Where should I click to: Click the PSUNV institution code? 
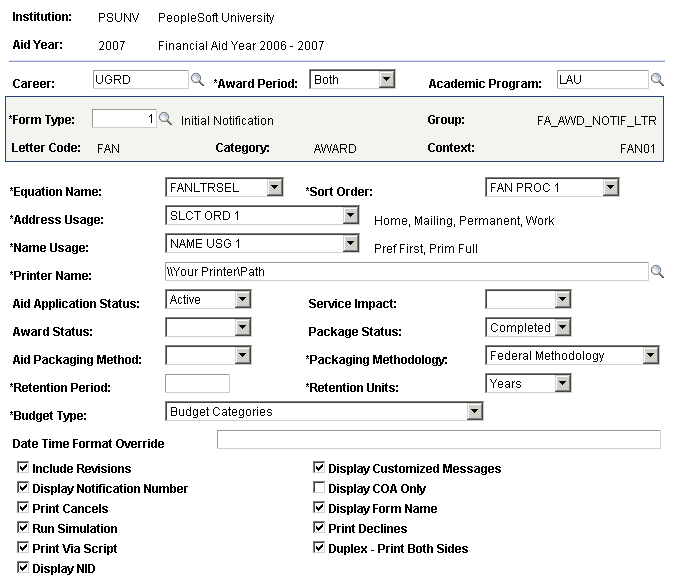[118, 18]
